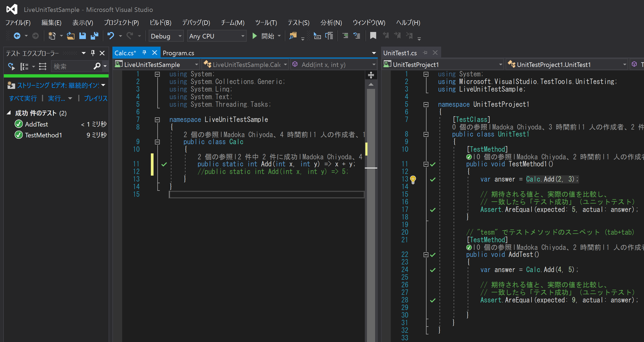
Task: Click the list members toolbar icon
Action: tap(317, 36)
